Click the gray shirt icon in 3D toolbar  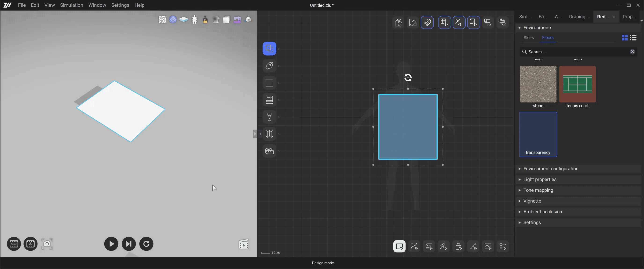[216, 19]
